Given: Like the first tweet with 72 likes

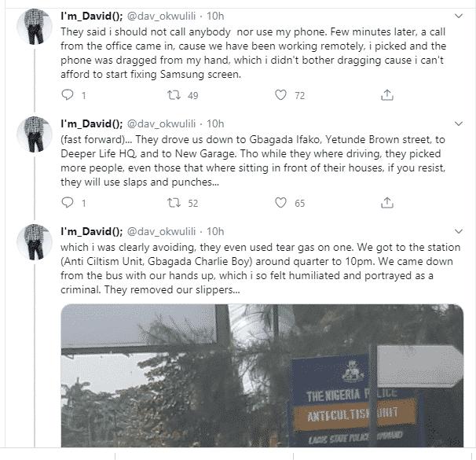Looking at the screenshot, I should click(280, 95).
